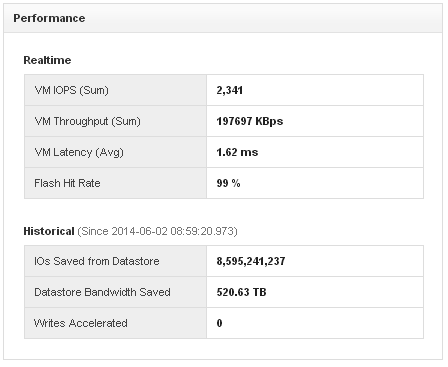Select the 2,341 IOPS value
Screen dimensions: 448x367
(230, 90)
